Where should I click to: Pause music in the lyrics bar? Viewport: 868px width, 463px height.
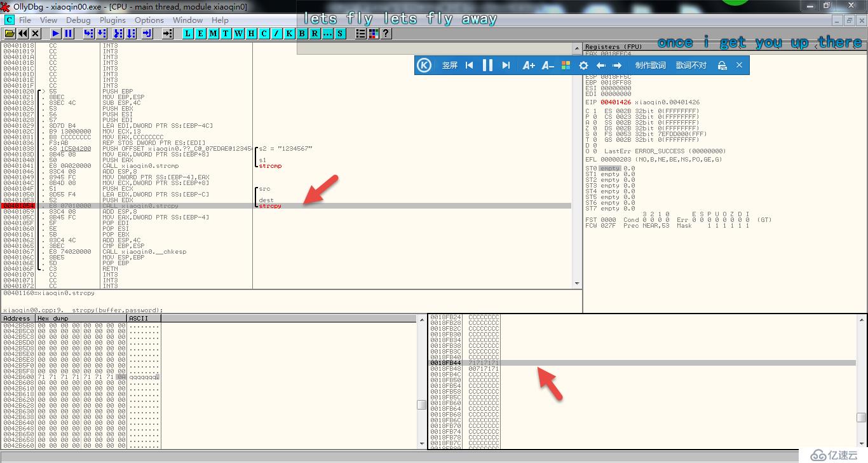[x=487, y=65]
